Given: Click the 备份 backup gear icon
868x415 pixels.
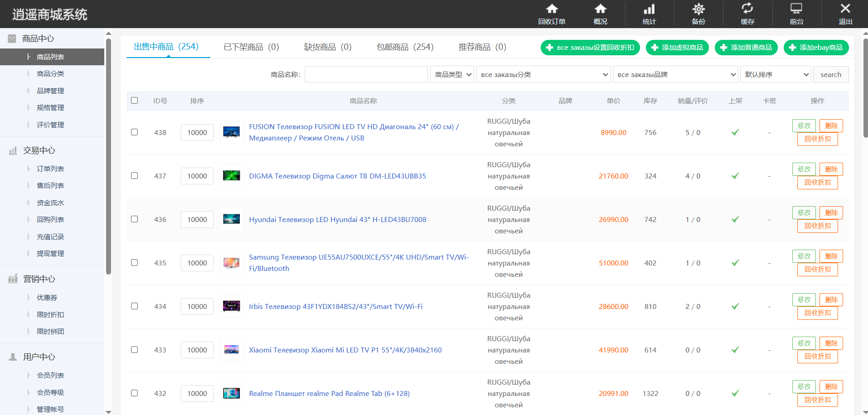Looking at the screenshot, I should tap(698, 9).
